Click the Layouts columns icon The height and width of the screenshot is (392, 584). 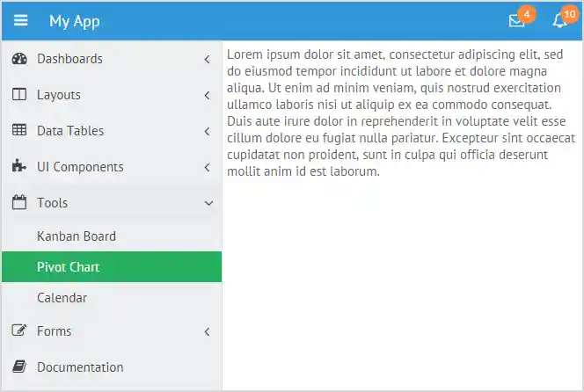[x=19, y=95]
